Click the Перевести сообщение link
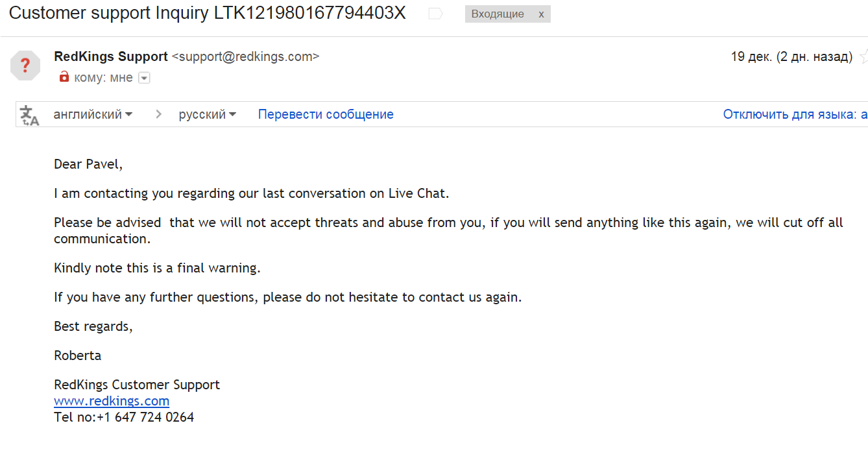 [326, 115]
